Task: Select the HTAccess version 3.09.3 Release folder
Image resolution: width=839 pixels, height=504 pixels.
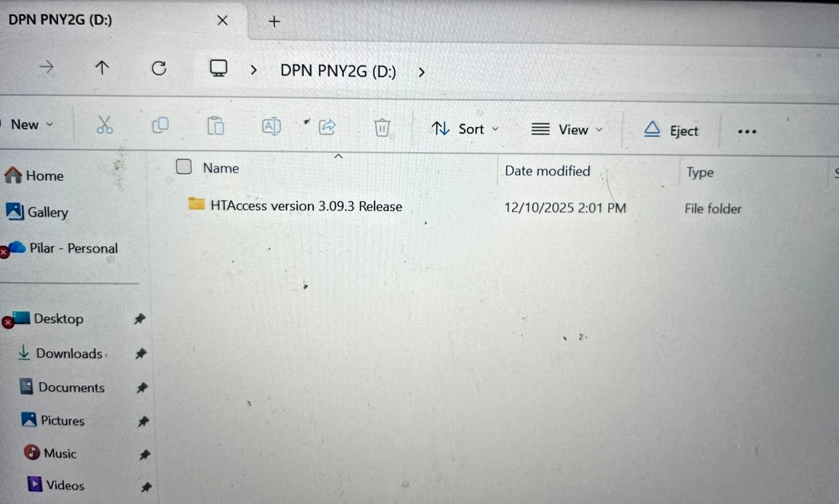Action: [x=306, y=206]
